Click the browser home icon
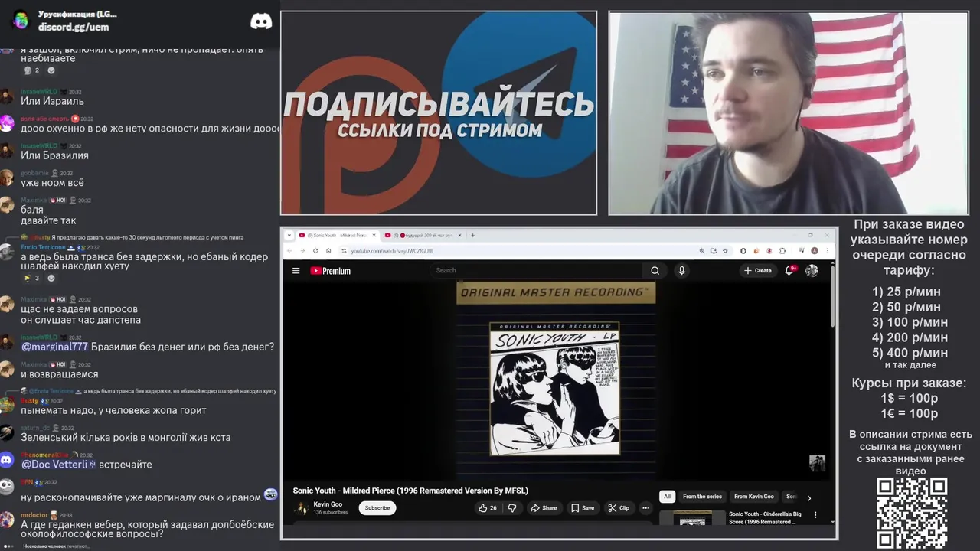 (328, 251)
